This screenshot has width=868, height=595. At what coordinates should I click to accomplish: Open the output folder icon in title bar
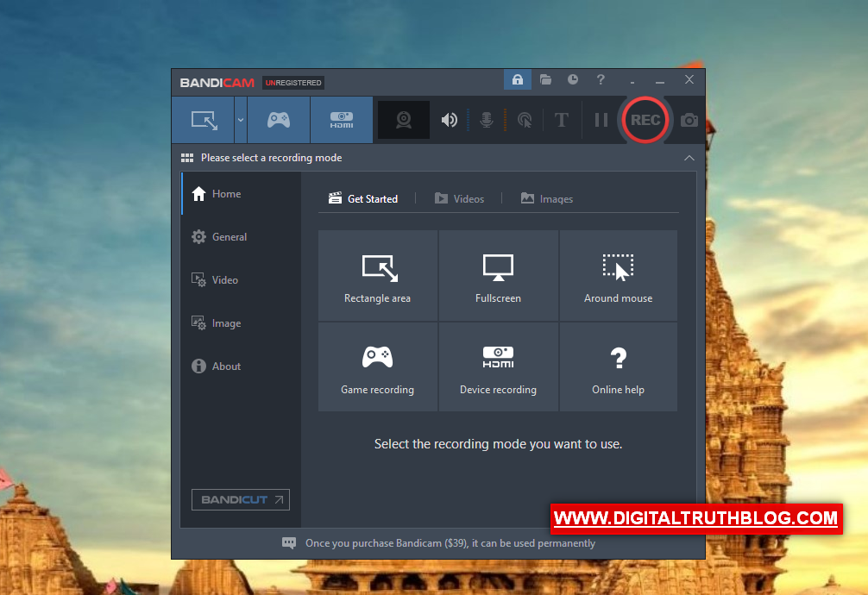546,79
